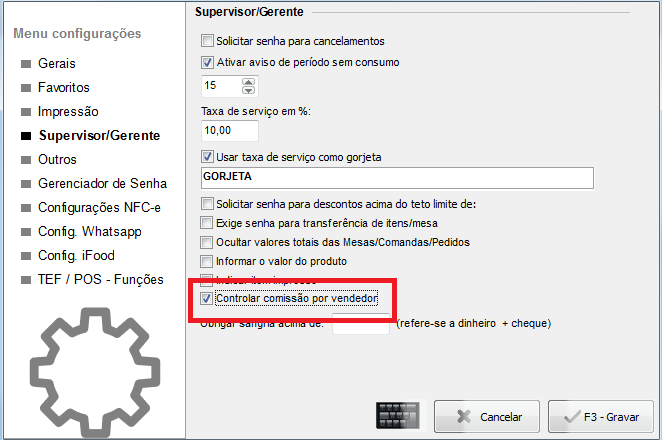The width and height of the screenshot is (662, 440).
Task: Click the bullet icon beside Config. iFood
Action: click(26, 256)
